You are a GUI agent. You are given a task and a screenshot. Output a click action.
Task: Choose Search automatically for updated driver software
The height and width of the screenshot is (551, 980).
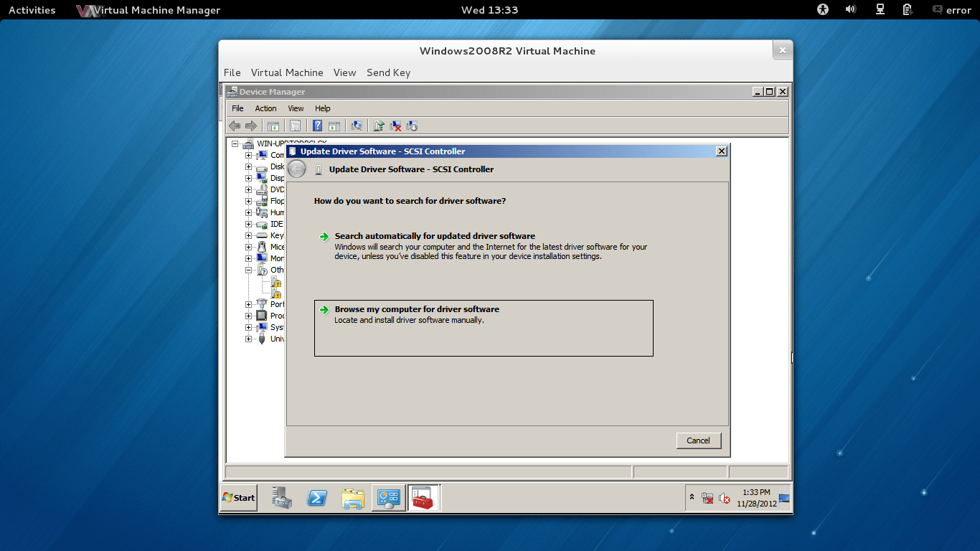point(484,247)
